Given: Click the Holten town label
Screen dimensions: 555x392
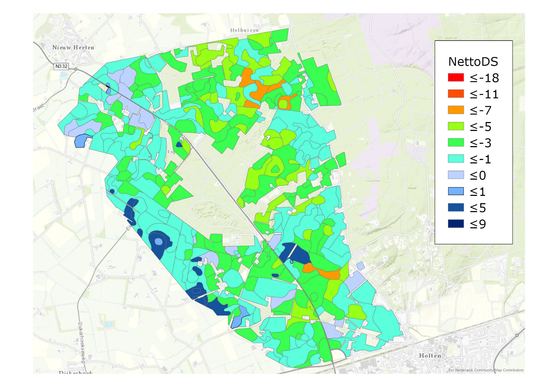Looking at the screenshot, I should pyautogui.click(x=430, y=356).
